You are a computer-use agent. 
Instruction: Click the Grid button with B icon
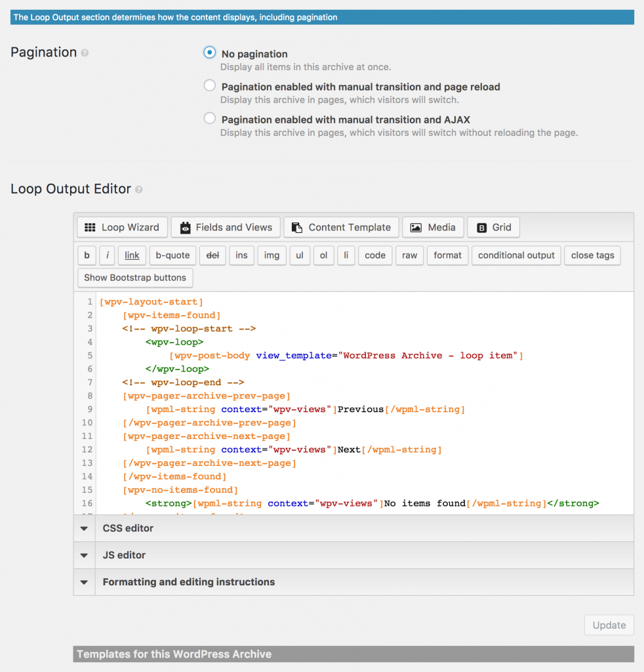[494, 227]
